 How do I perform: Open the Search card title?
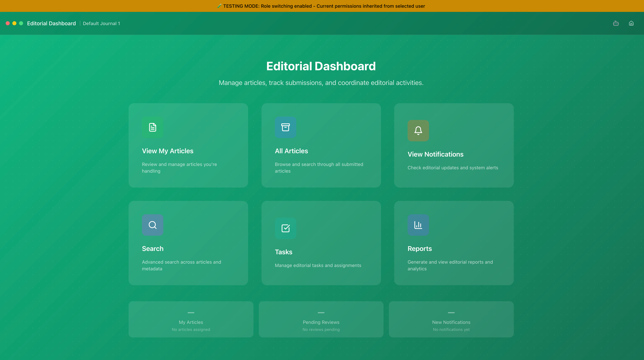tap(152, 248)
